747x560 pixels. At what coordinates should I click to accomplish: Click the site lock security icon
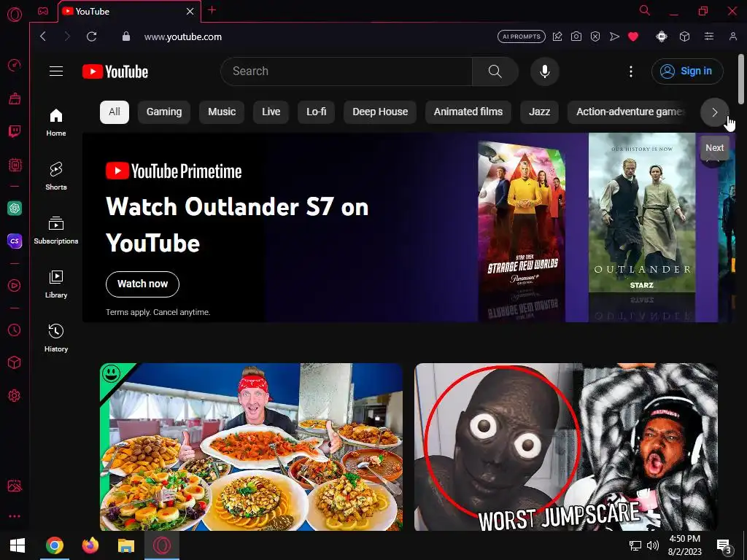pyautogui.click(x=125, y=36)
